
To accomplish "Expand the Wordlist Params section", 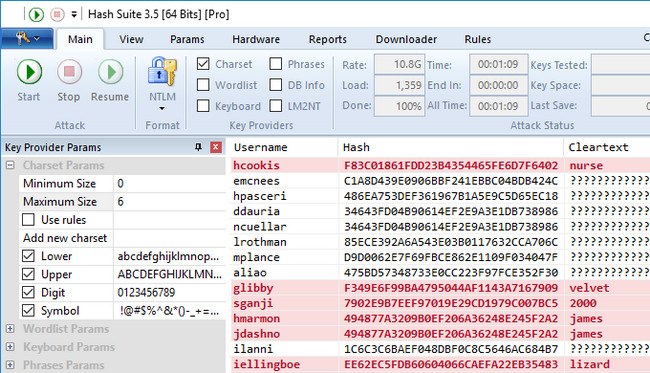I will (10, 329).
